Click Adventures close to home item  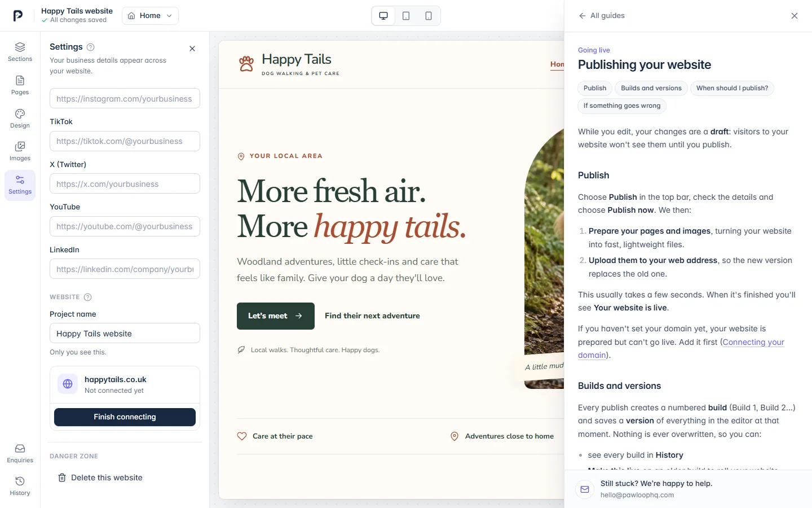[x=502, y=436]
